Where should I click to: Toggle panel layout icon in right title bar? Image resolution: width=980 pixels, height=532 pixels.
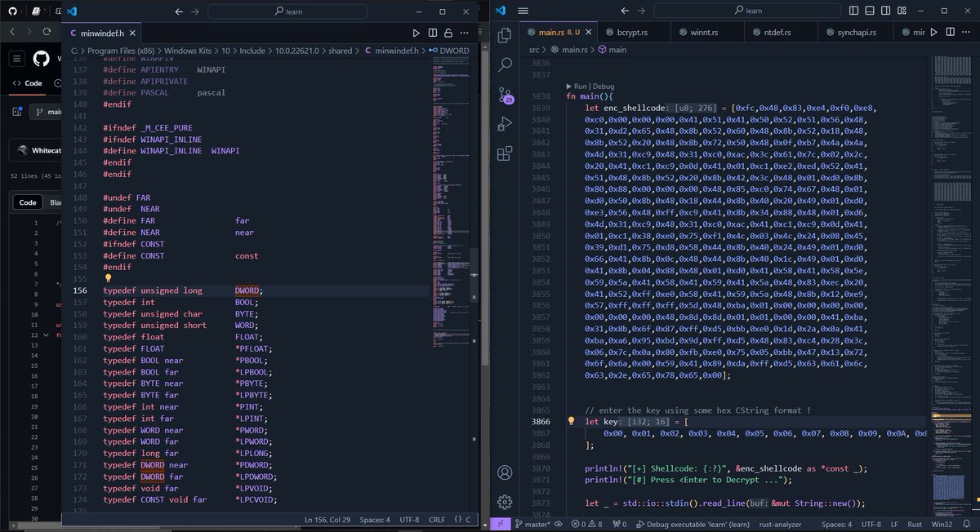[x=870, y=11]
